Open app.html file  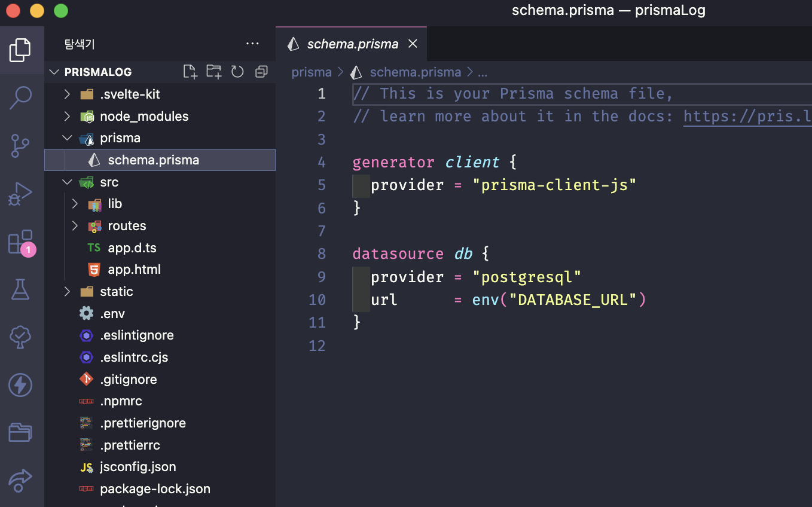point(160,270)
